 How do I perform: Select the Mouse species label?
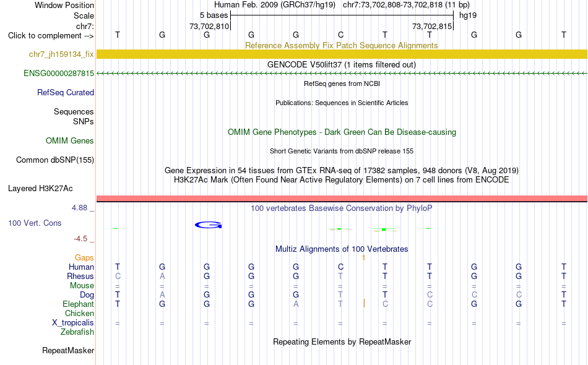pyautogui.click(x=82, y=286)
